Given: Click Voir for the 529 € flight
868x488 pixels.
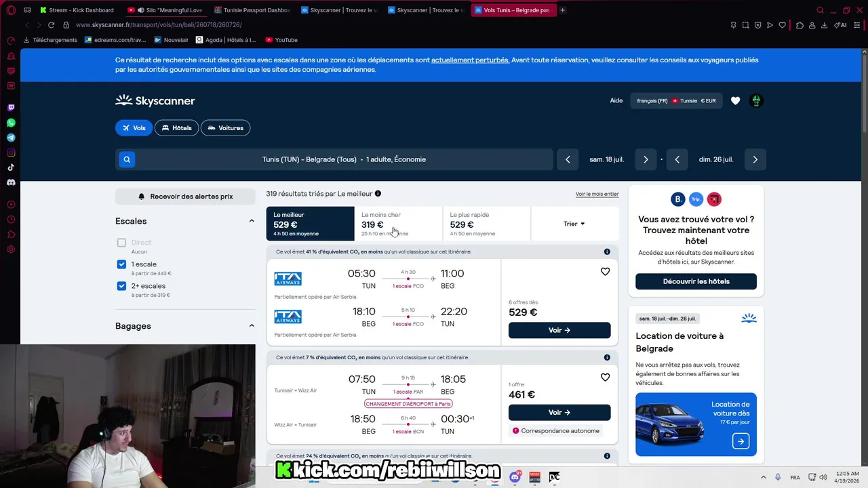Looking at the screenshot, I should pyautogui.click(x=559, y=330).
